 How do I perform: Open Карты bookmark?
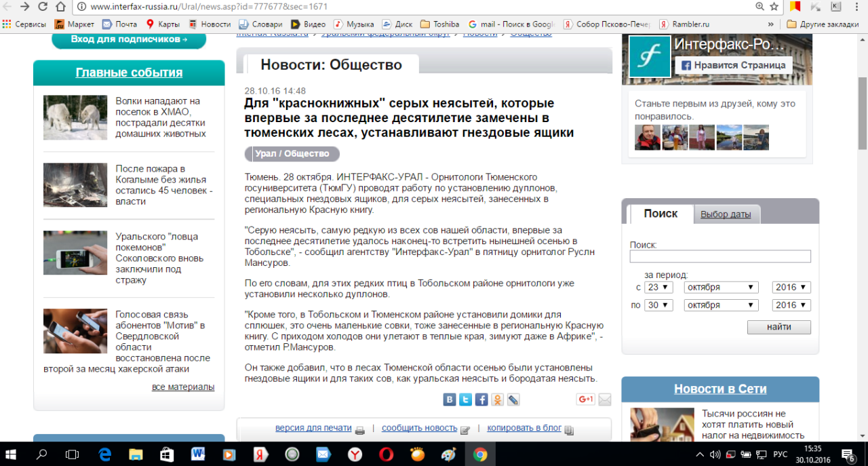[163, 24]
